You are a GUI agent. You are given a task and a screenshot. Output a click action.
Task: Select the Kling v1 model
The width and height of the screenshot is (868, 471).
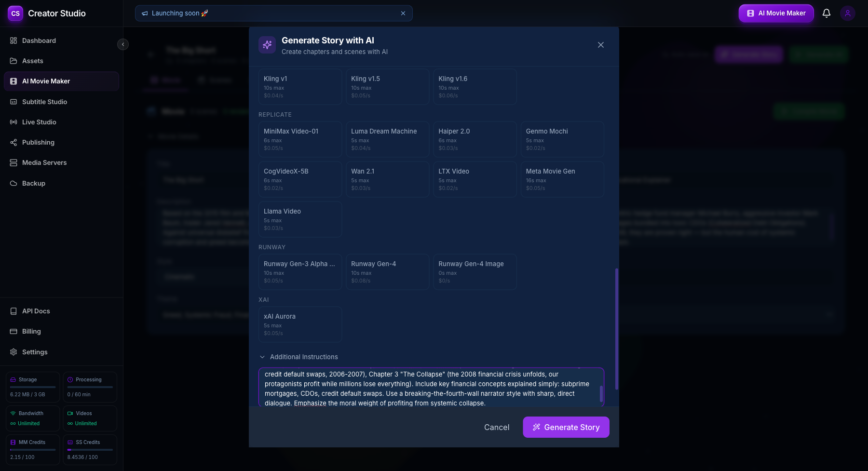[300, 87]
